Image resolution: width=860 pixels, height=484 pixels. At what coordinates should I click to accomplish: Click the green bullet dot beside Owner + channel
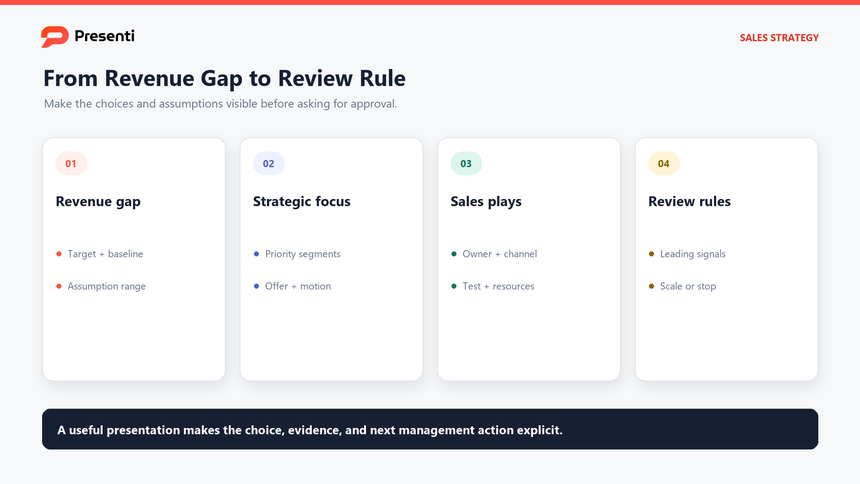(x=454, y=254)
